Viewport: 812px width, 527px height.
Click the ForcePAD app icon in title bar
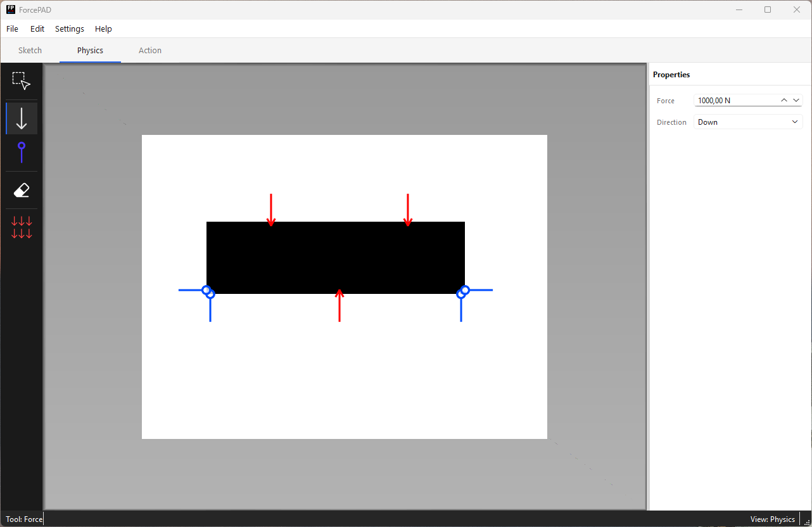pos(11,10)
